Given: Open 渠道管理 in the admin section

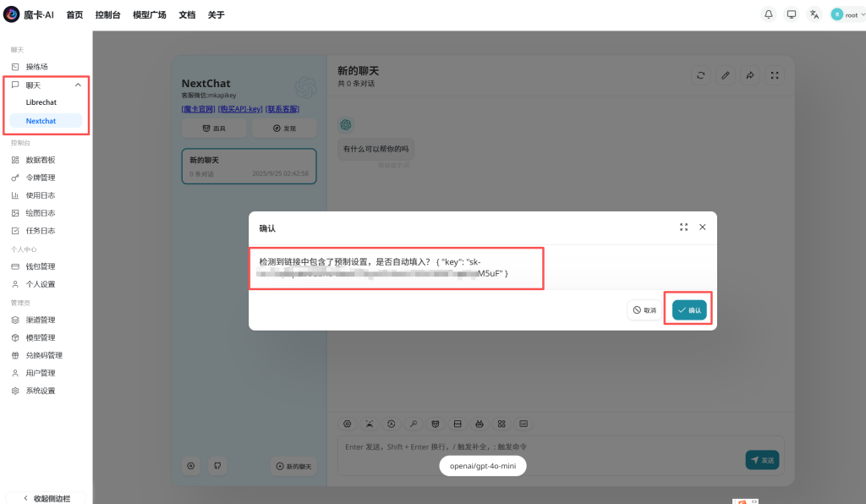Looking at the screenshot, I should (x=40, y=320).
